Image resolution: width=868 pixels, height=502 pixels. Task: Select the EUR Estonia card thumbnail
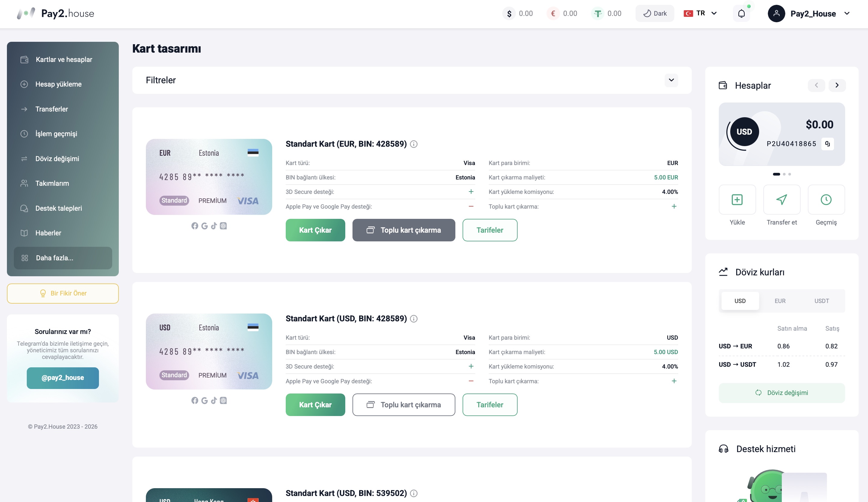point(209,177)
